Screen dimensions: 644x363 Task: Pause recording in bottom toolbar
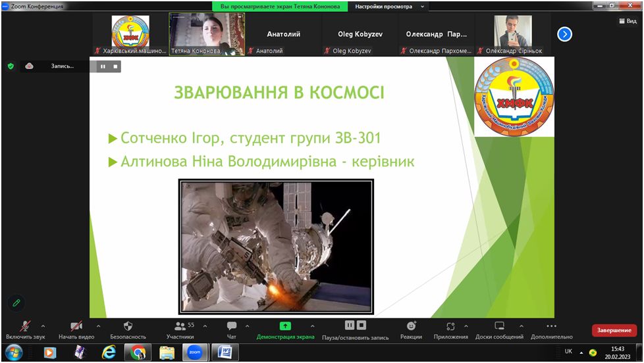[350, 326]
